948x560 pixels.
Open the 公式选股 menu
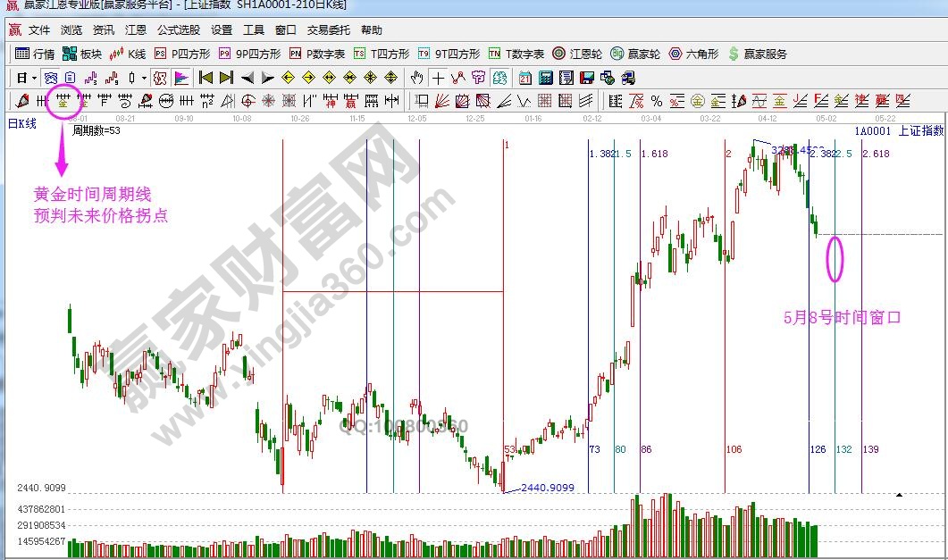(x=179, y=29)
